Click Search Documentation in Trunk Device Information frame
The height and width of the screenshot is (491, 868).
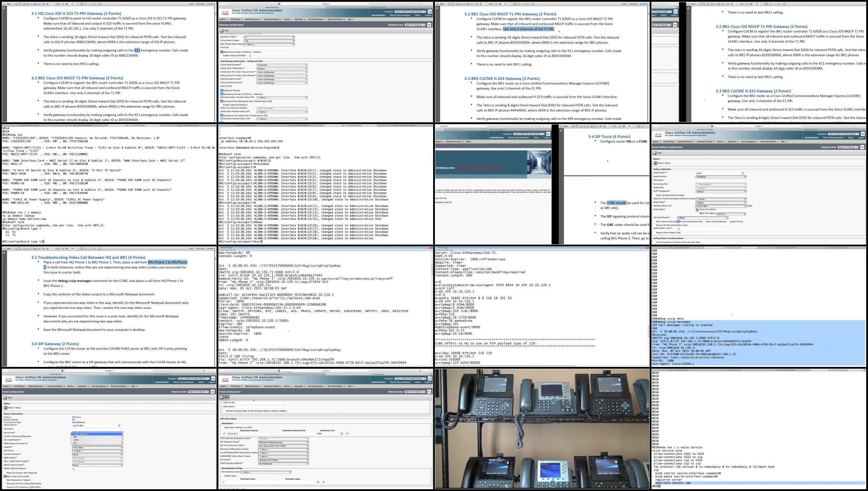[184, 382]
